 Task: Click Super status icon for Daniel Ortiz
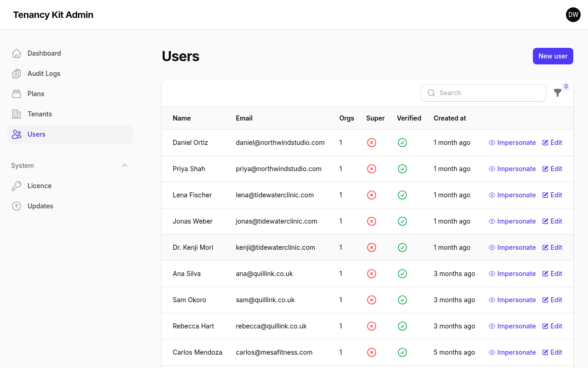[x=372, y=143]
